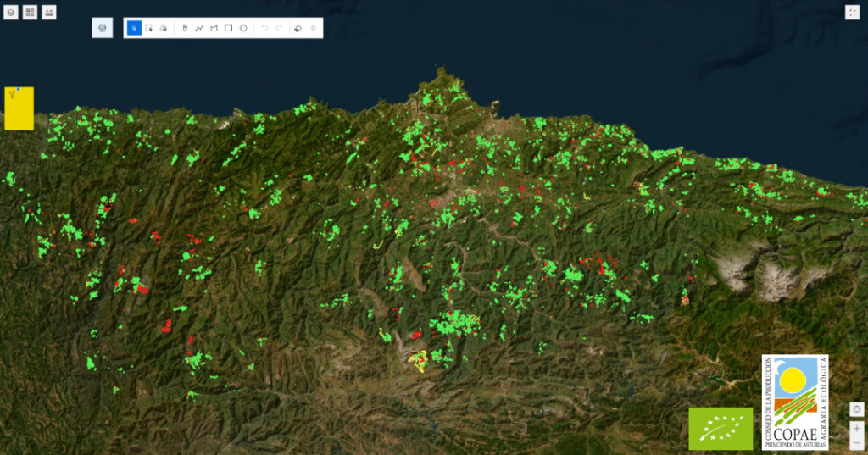868x455 pixels.
Task: Exit fullscreen using the top-right button
Action: tap(852, 12)
